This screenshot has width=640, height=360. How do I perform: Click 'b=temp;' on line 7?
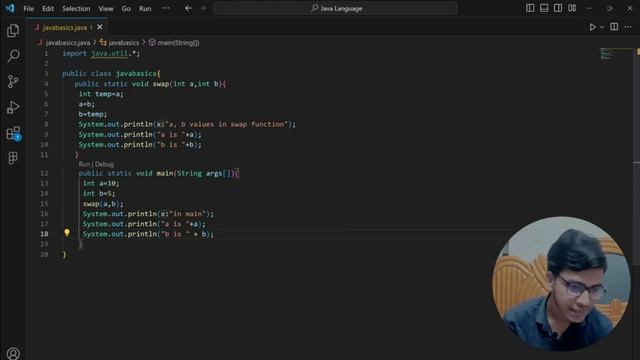93,114
